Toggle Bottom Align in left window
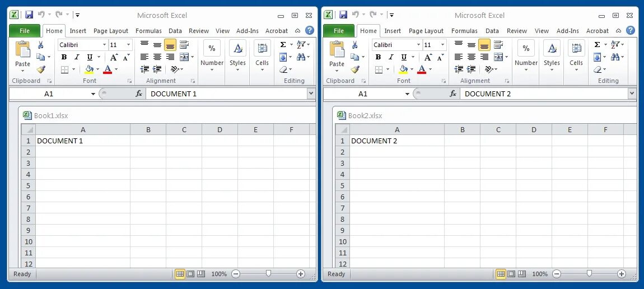The height and width of the screenshot is (289, 644). click(x=170, y=45)
